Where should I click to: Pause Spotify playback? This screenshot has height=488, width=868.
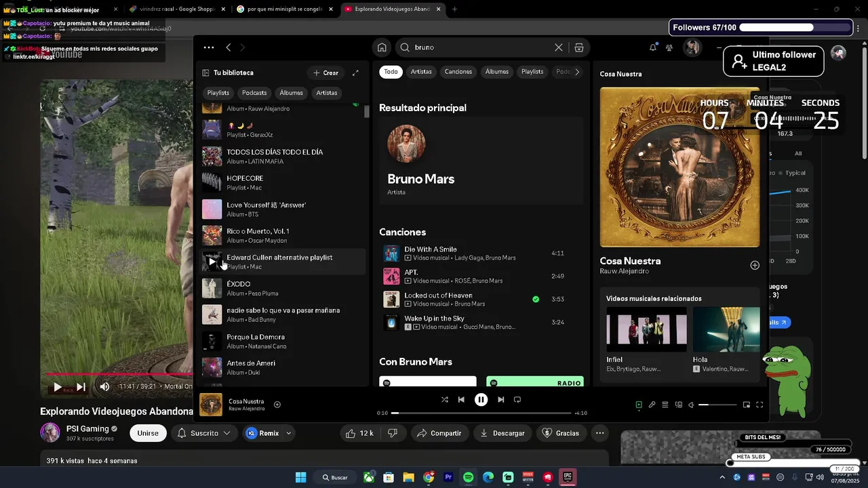pos(481,400)
